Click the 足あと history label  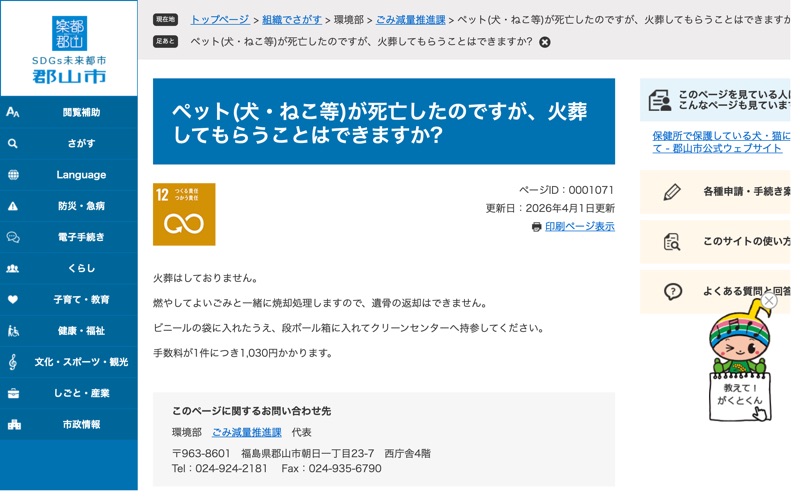165,42
